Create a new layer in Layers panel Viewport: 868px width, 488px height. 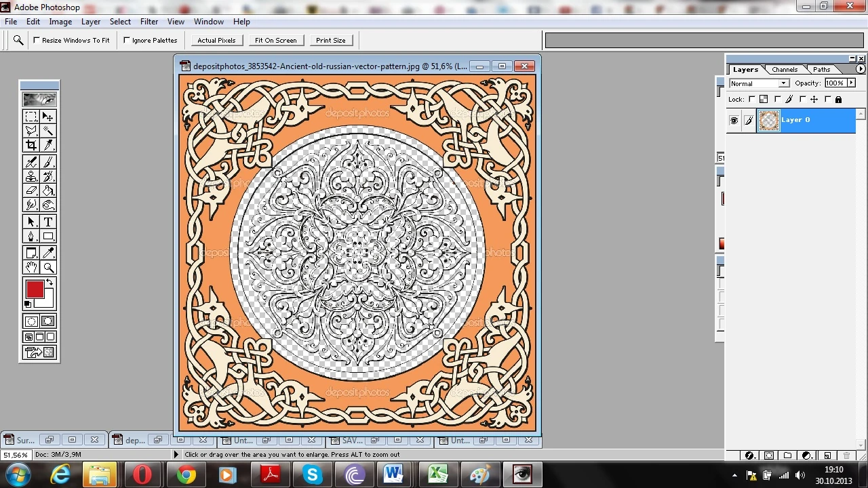(x=827, y=455)
